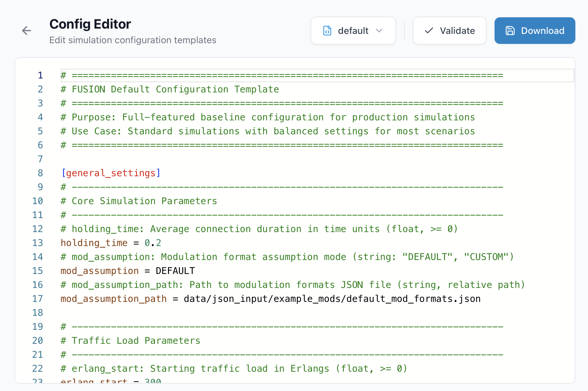The image size is (588, 391).
Task: Click the back arrow icon
Action: [x=27, y=31]
